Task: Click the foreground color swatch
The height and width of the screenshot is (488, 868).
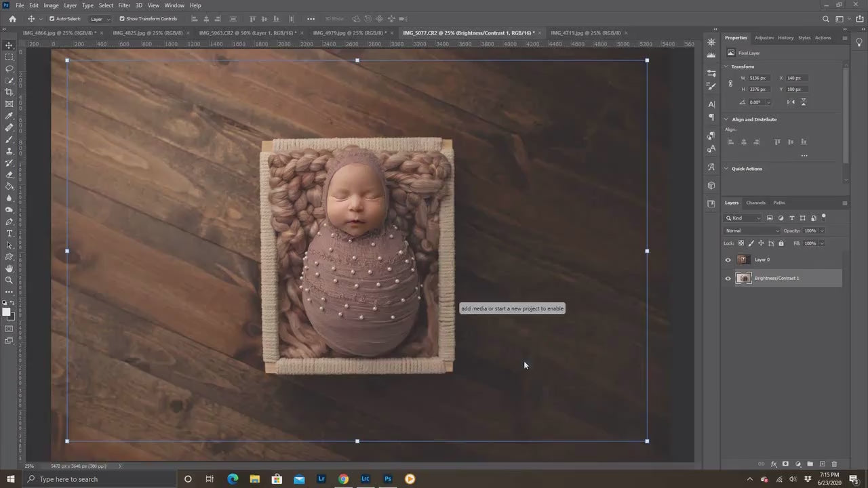Action: click(x=6, y=312)
